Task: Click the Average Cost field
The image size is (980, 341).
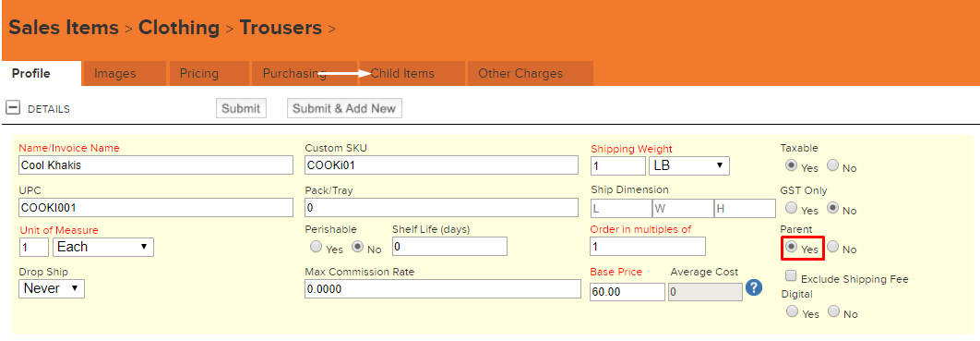Action: pyautogui.click(x=706, y=292)
